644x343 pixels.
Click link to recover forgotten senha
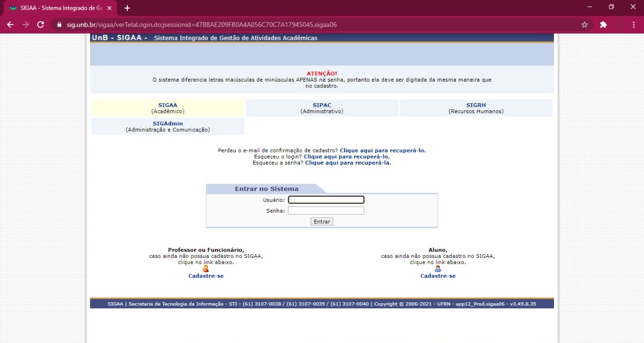click(348, 163)
